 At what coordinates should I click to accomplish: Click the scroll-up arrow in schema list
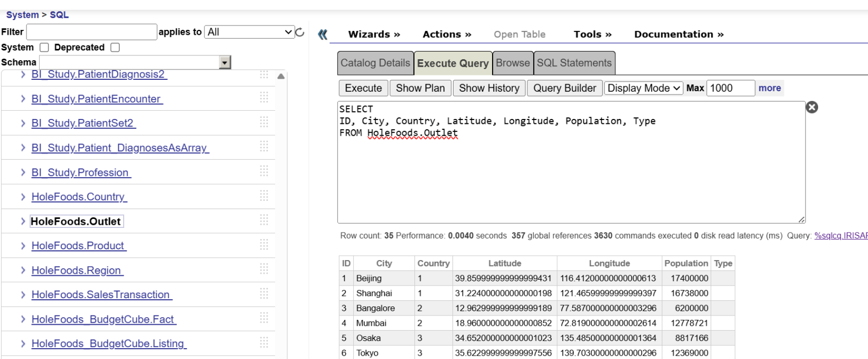click(x=281, y=77)
